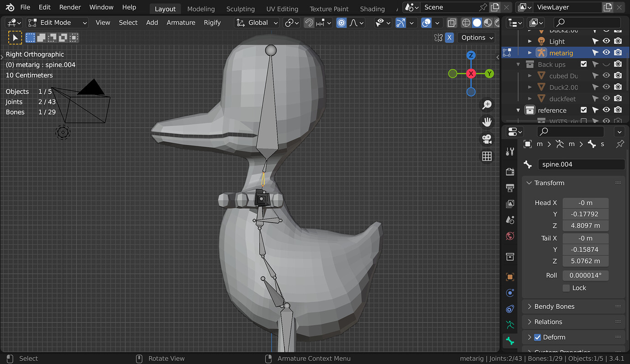This screenshot has width=630, height=364.
Task: Click the Options button in viewport
Action: point(477,38)
